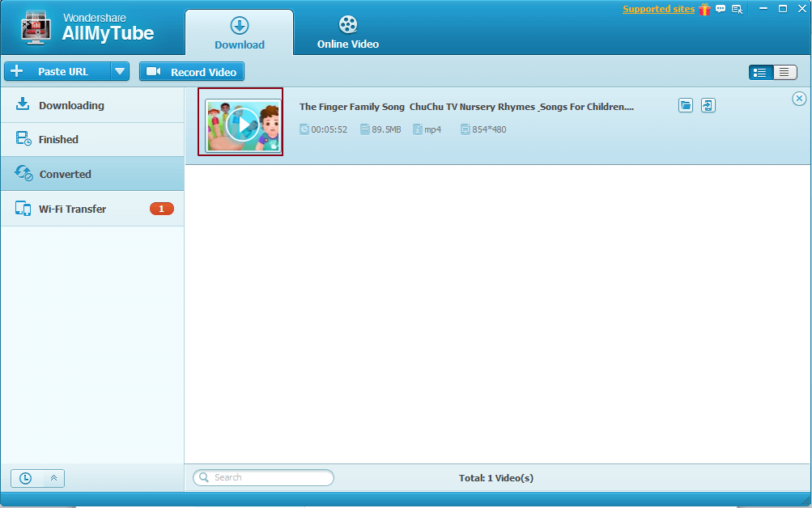Click the gift box icon
This screenshot has height=508, width=812.
coord(704,10)
